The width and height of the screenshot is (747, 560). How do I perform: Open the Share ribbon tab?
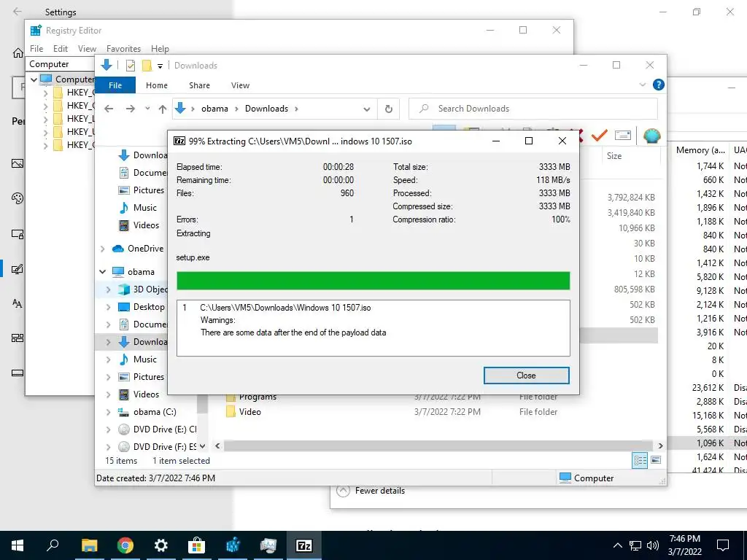tap(199, 85)
